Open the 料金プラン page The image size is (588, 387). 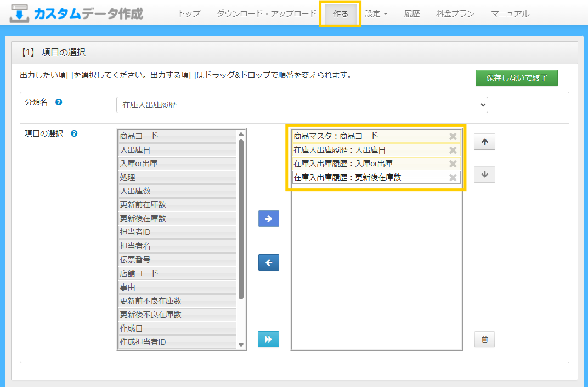(455, 14)
